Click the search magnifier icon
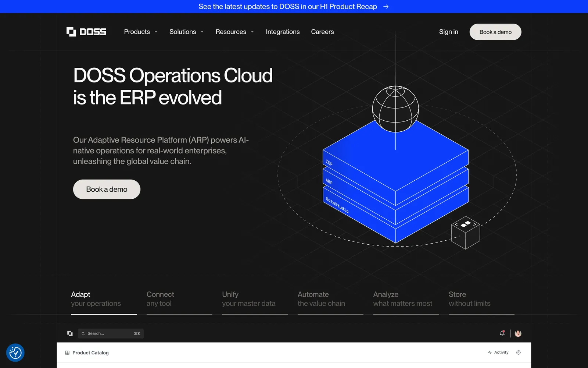The width and height of the screenshot is (588, 368). (83, 333)
